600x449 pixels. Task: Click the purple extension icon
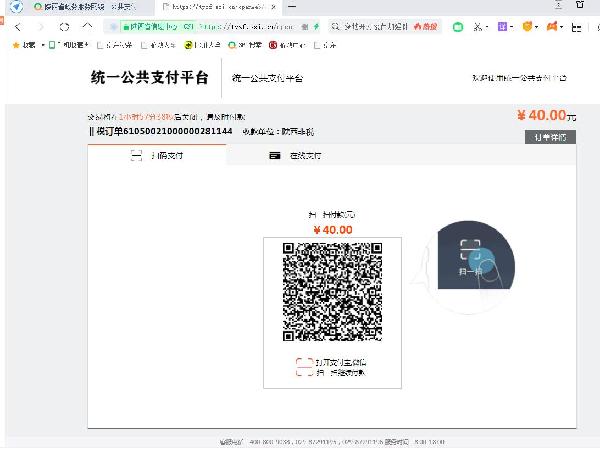pos(502,26)
